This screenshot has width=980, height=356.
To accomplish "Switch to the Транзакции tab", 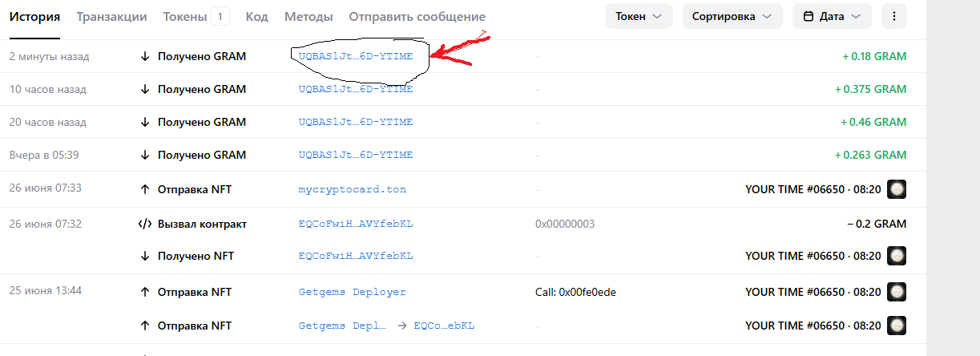I will point(111,16).
